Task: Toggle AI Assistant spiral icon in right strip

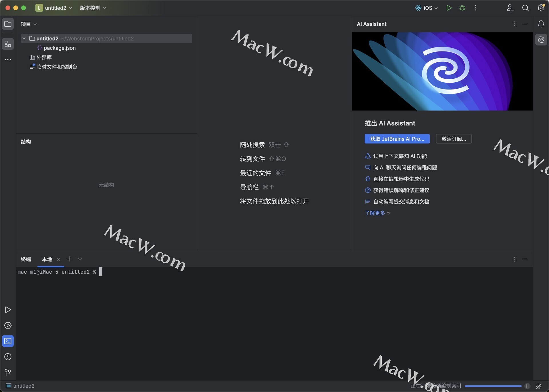Action: click(x=541, y=40)
